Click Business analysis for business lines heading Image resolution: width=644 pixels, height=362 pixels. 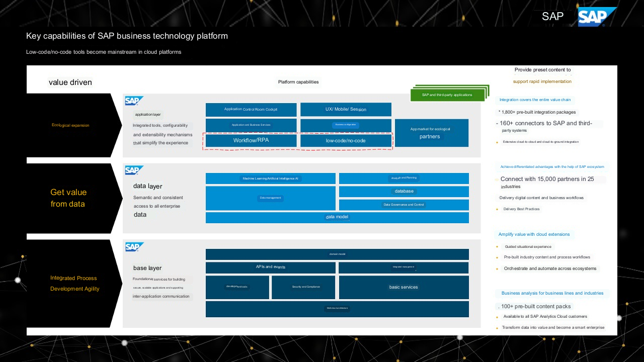click(x=552, y=293)
